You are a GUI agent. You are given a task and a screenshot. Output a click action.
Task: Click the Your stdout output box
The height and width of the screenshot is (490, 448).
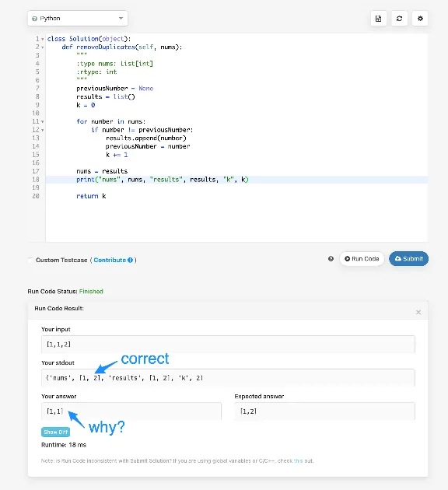(x=228, y=377)
